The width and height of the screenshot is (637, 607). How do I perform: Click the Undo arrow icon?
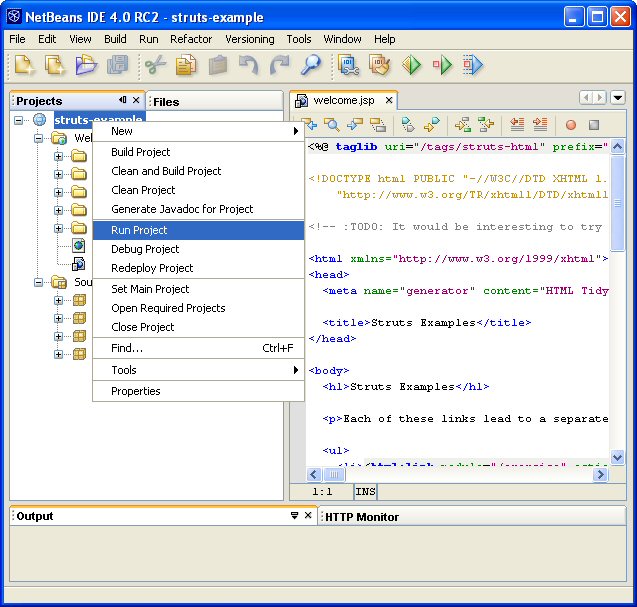coord(248,66)
